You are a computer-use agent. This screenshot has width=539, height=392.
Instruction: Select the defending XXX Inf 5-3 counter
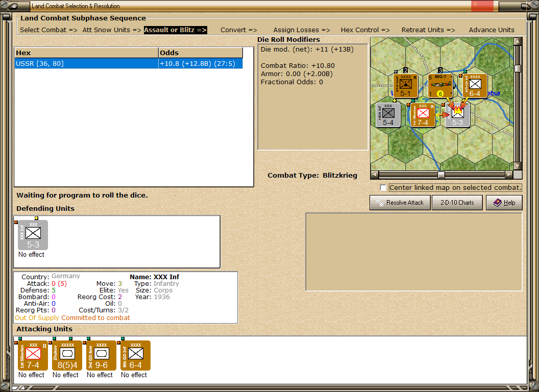point(33,234)
